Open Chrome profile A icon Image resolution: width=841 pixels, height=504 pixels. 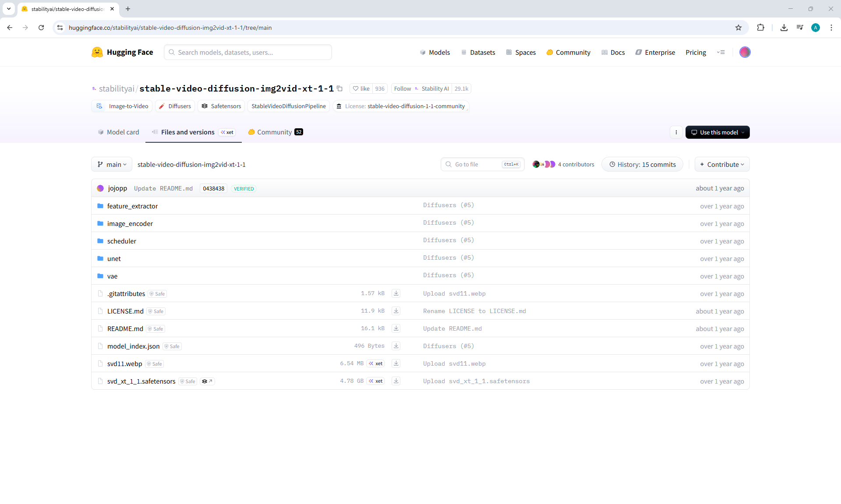(x=816, y=28)
